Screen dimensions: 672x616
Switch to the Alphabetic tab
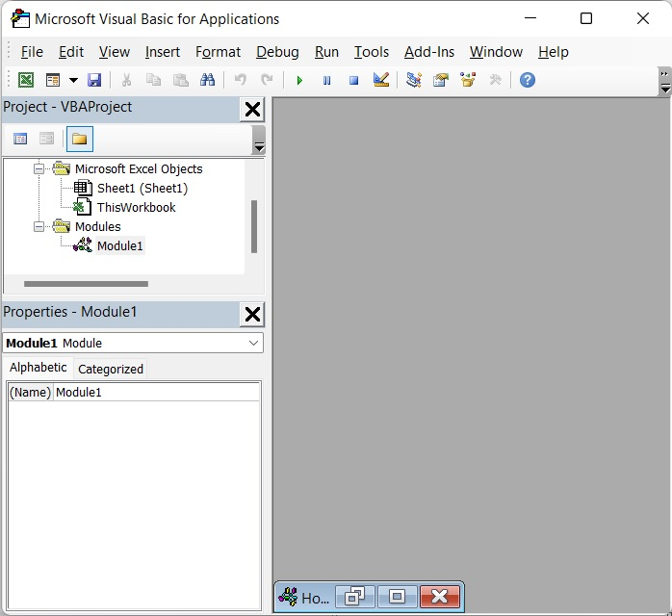[39, 368]
